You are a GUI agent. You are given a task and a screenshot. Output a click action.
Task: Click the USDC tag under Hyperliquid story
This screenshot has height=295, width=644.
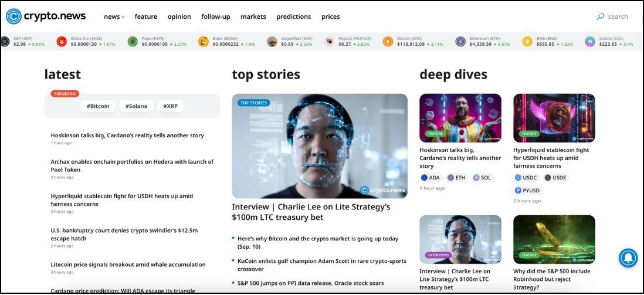527,178
